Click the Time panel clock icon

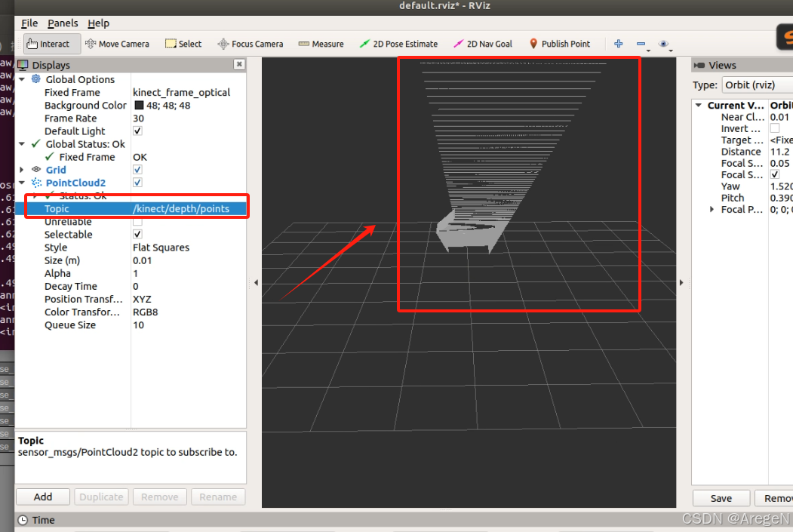tap(23, 520)
